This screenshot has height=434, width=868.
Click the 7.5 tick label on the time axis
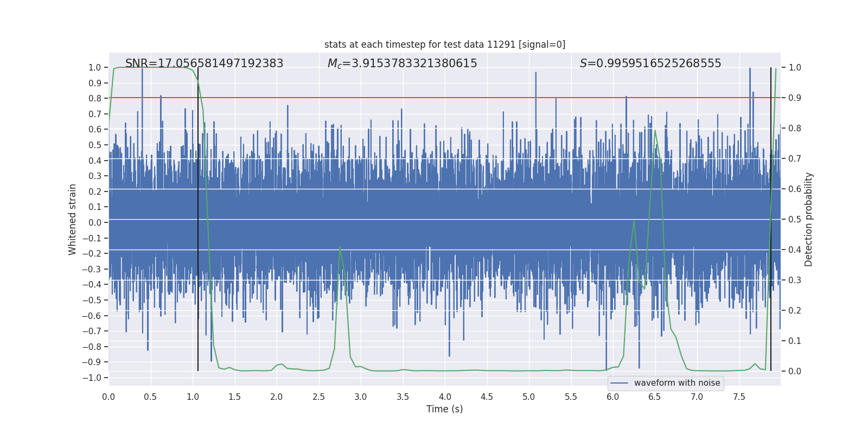pos(739,397)
